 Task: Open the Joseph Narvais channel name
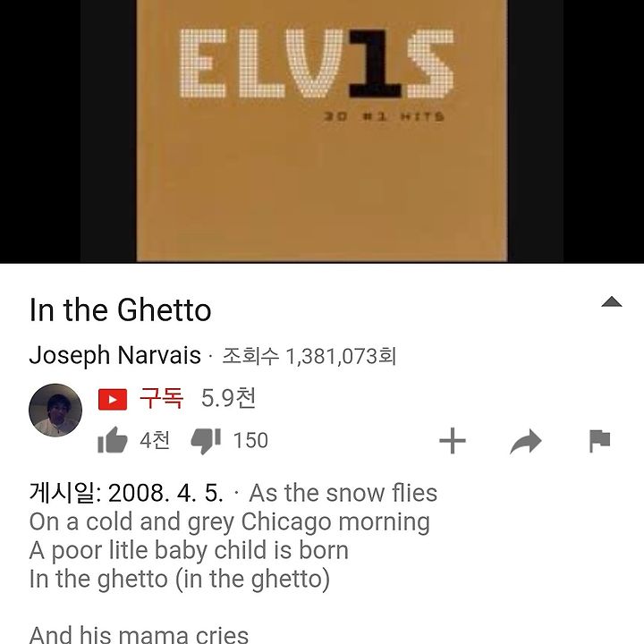pyautogui.click(x=115, y=355)
